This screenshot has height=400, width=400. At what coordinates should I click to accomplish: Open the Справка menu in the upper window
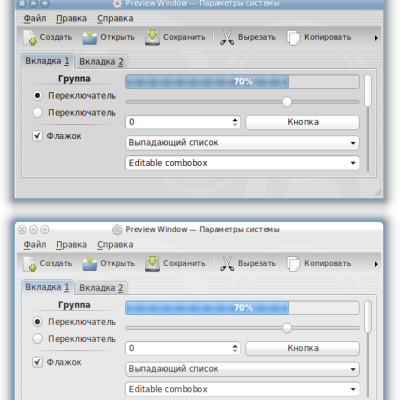coord(115,18)
